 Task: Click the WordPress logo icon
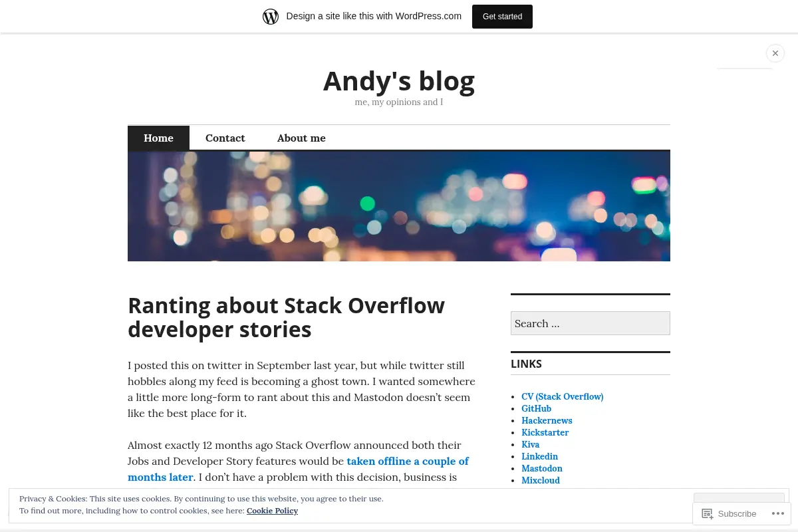tap(271, 17)
